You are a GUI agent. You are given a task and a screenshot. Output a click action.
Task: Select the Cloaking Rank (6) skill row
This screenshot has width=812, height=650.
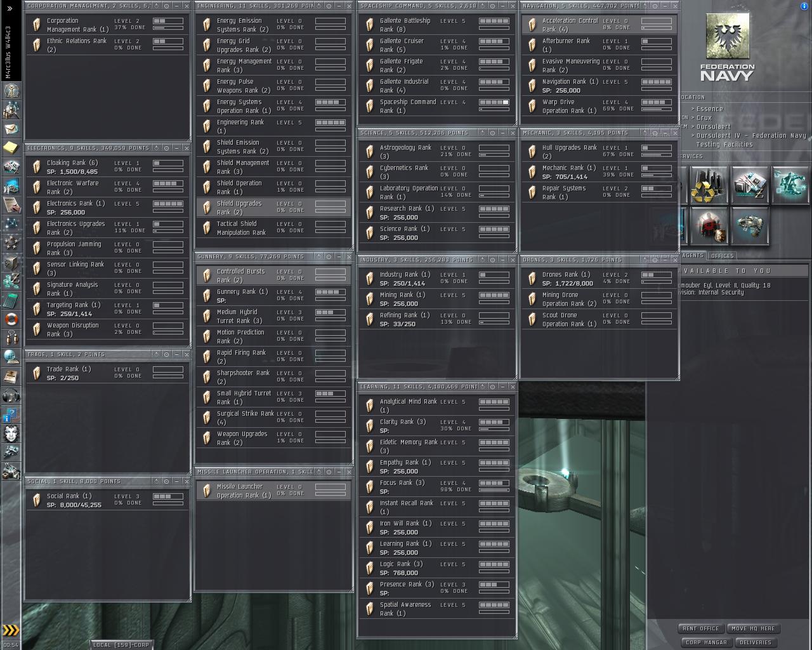[x=108, y=167]
